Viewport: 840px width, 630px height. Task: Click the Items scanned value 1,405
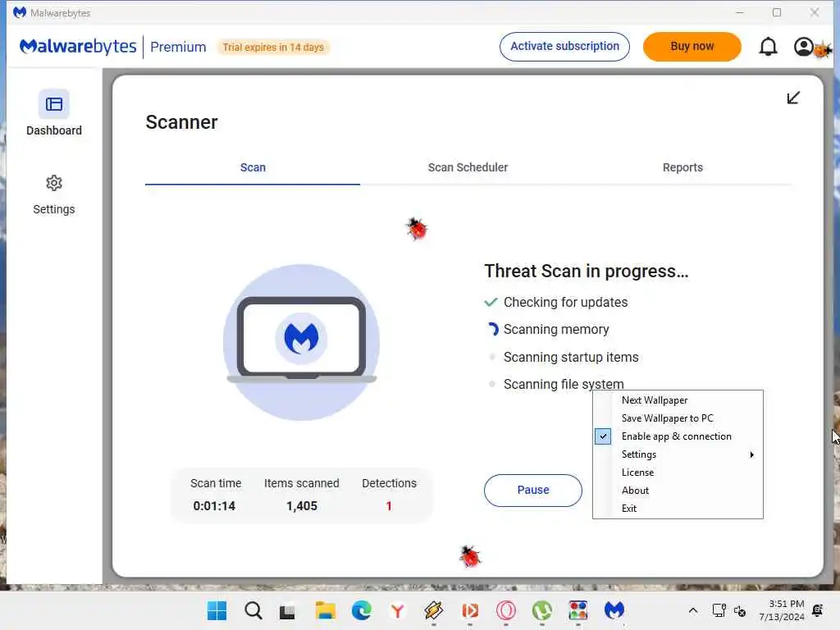[x=302, y=506]
